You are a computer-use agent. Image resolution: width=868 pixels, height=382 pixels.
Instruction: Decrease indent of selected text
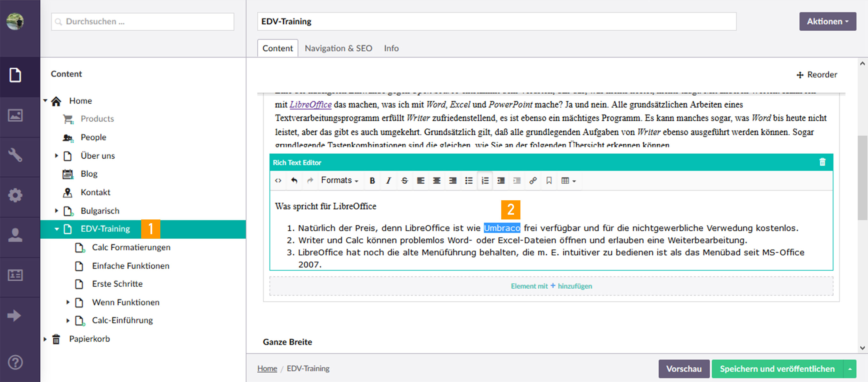[x=501, y=180]
